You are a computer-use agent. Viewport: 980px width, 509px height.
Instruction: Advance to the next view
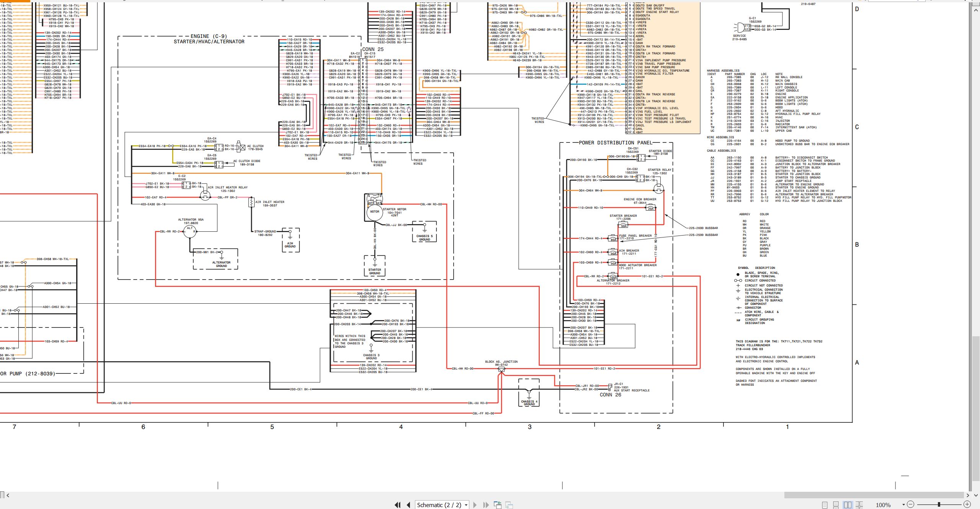point(509,505)
